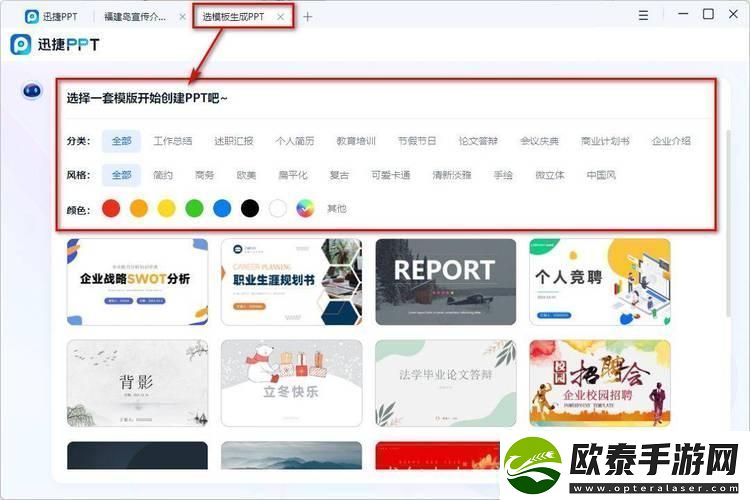Screen dimensions: 750x500
Task: Open the 个人竞聘 template
Action: (x=600, y=282)
